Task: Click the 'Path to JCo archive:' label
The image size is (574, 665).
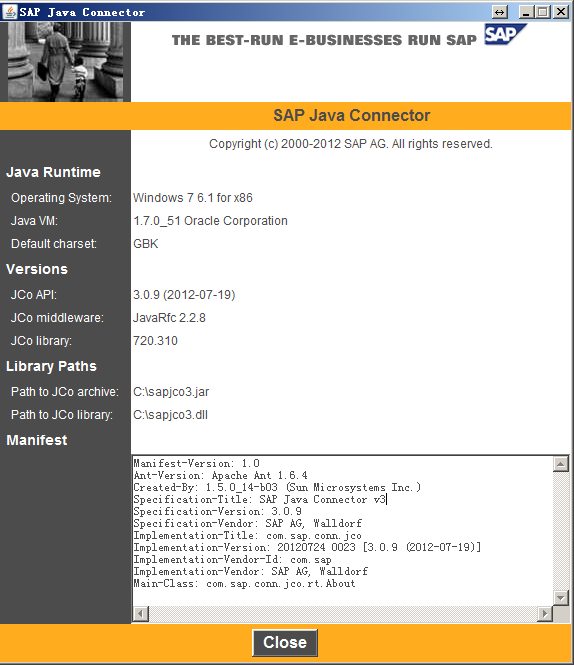Action: [x=65, y=391]
